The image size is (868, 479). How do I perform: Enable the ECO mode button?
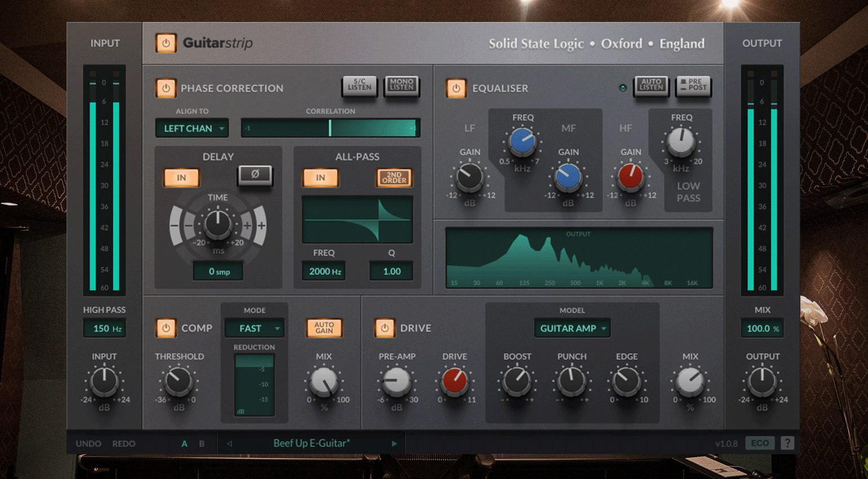(x=760, y=443)
